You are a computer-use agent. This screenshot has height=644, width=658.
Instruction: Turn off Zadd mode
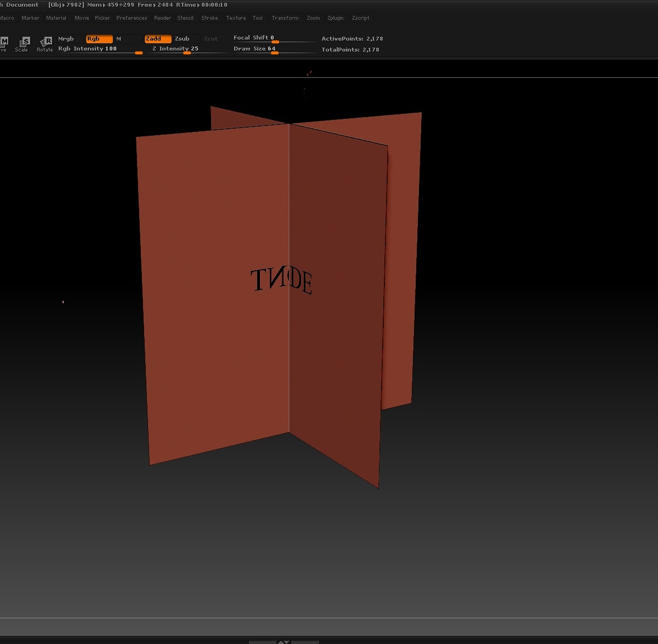[158, 39]
